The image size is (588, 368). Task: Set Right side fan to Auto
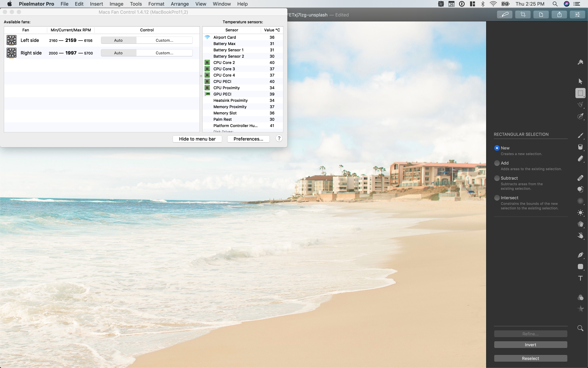coord(119,53)
